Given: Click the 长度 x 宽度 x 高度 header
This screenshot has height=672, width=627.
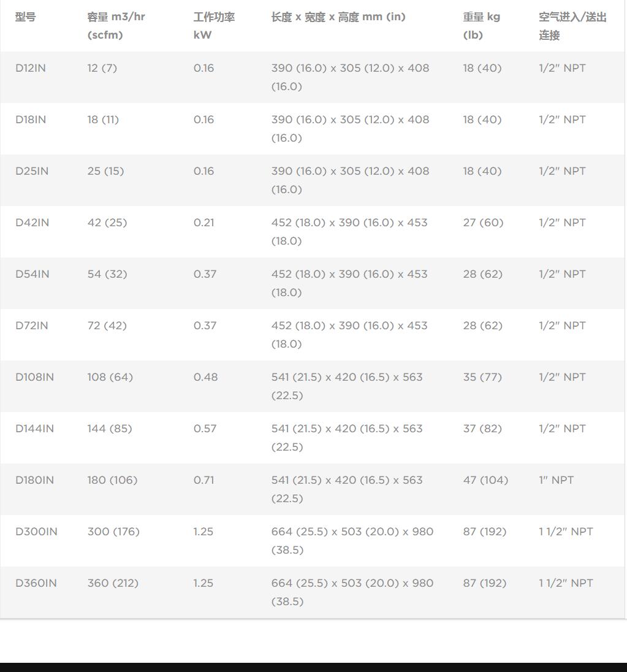Looking at the screenshot, I should click(x=338, y=17).
